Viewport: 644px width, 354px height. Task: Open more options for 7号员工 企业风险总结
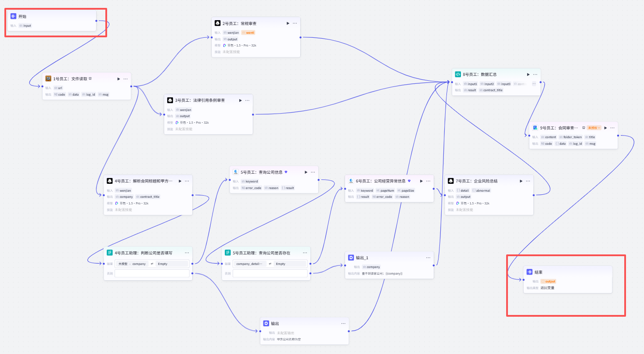528,181
